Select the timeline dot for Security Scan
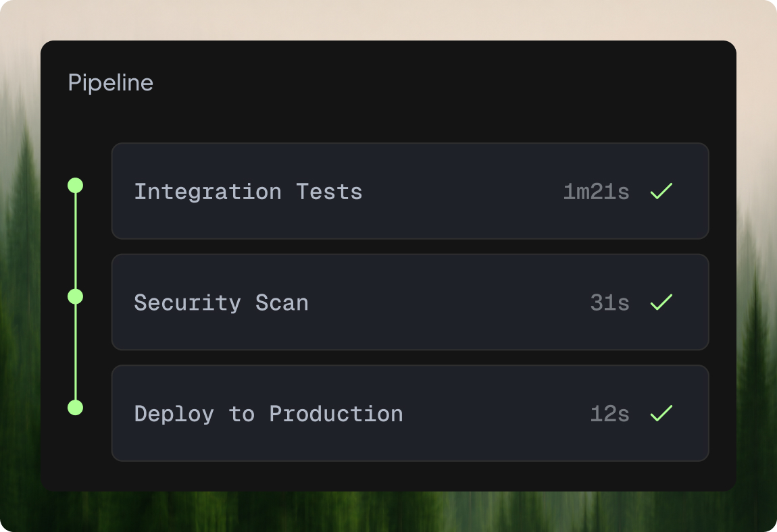This screenshot has width=777, height=532. tap(75, 296)
